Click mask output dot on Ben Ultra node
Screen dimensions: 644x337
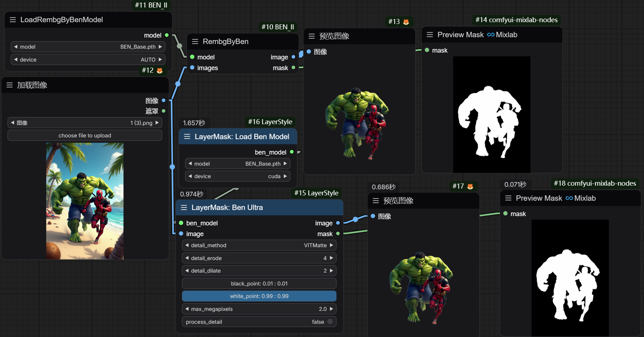338,234
